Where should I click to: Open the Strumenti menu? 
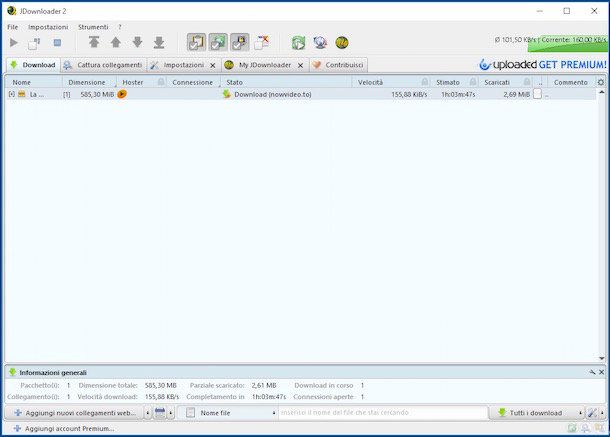(93, 27)
